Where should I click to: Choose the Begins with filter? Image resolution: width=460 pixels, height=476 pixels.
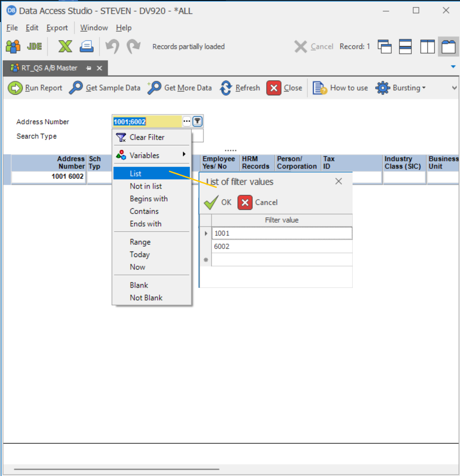point(152,198)
